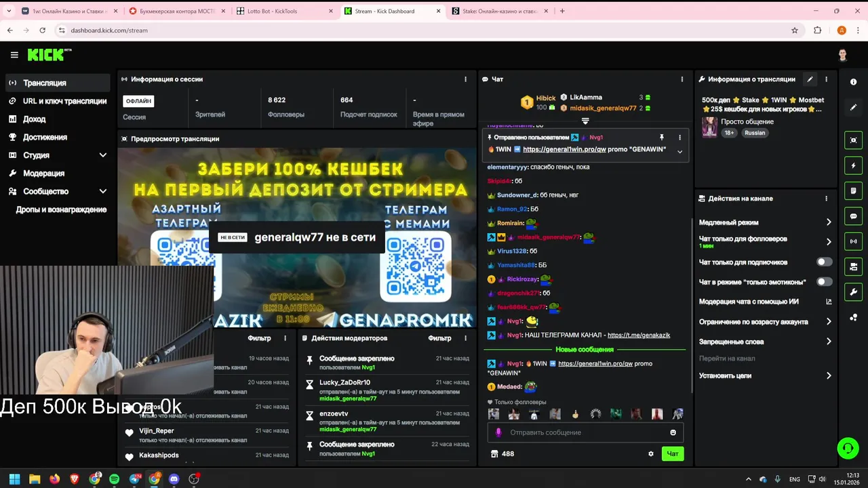Open the Достижения sidebar page
The image size is (868, 488).
pos(58,137)
